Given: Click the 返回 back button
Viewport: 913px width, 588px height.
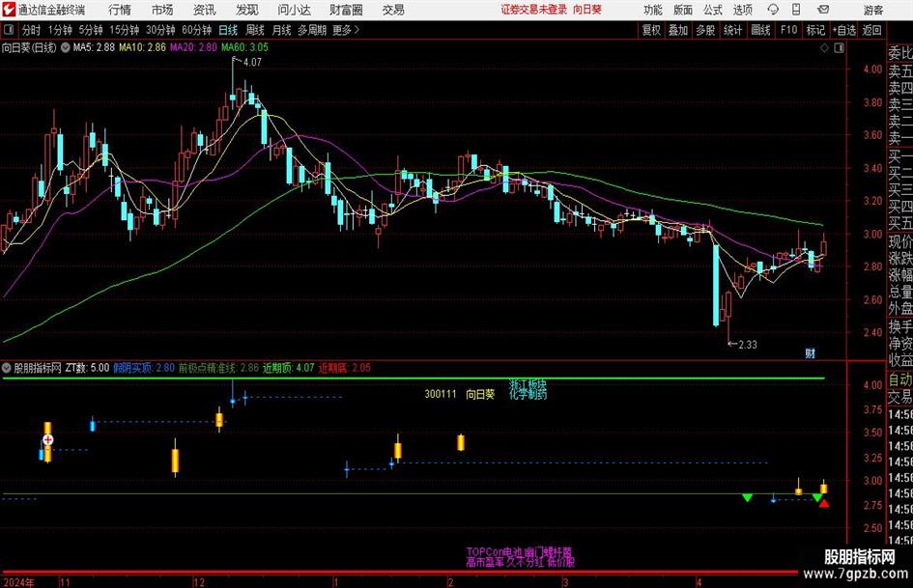Looking at the screenshot, I should tap(871, 30).
